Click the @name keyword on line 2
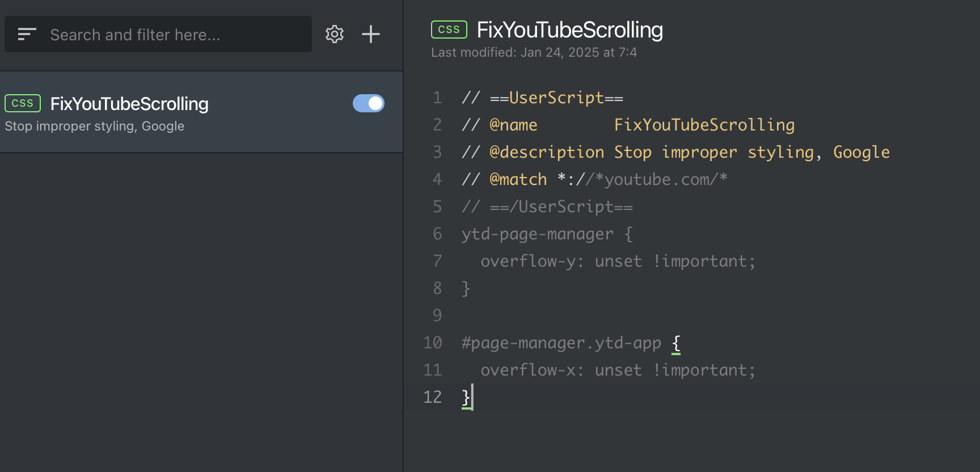Viewport: 980px width, 472px height. pos(513,125)
